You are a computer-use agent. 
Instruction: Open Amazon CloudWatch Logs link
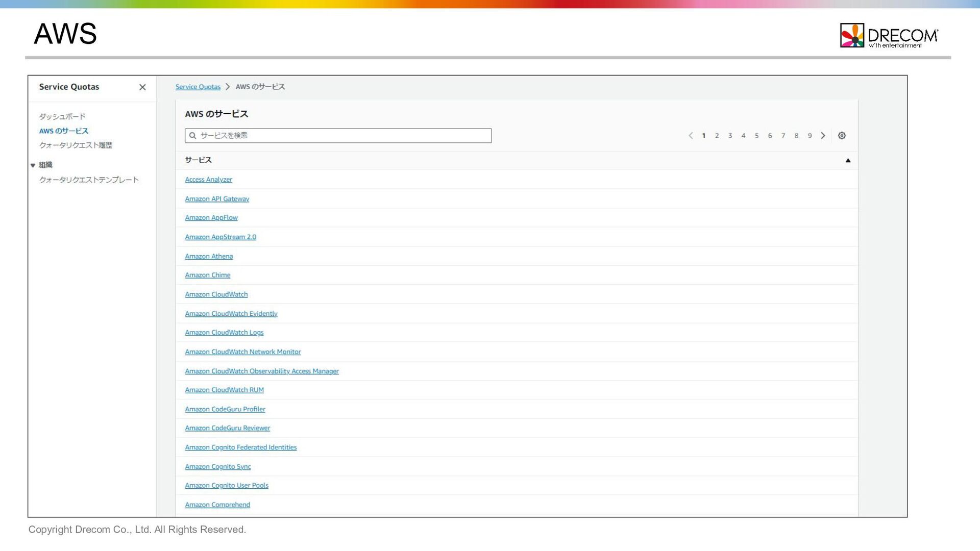point(224,333)
